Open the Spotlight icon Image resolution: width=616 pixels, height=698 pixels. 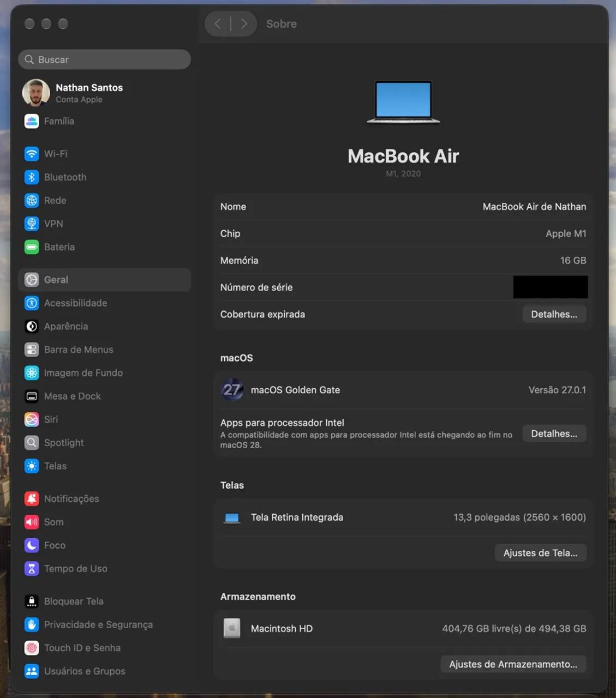pyautogui.click(x=32, y=443)
